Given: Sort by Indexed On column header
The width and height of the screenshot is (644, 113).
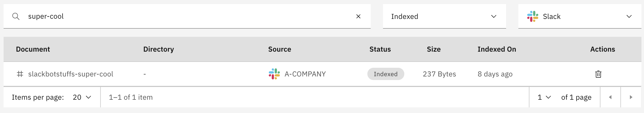Looking at the screenshot, I should click(497, 49).
